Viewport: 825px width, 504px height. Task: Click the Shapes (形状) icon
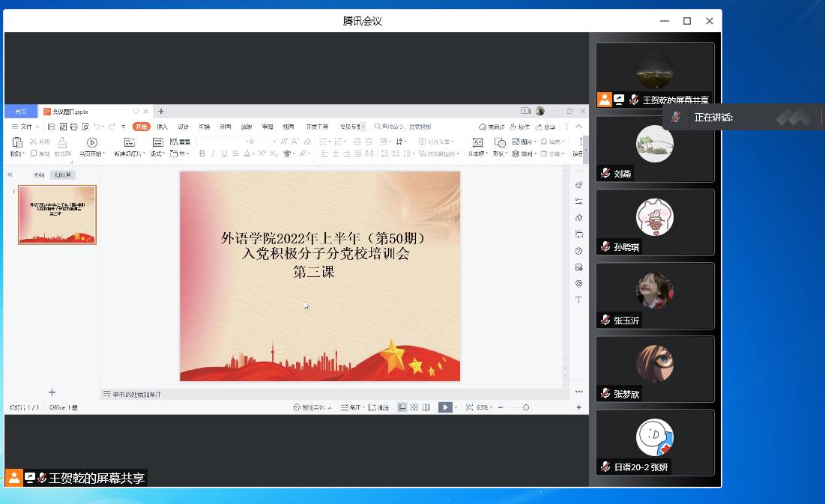[x=500, y=142]
